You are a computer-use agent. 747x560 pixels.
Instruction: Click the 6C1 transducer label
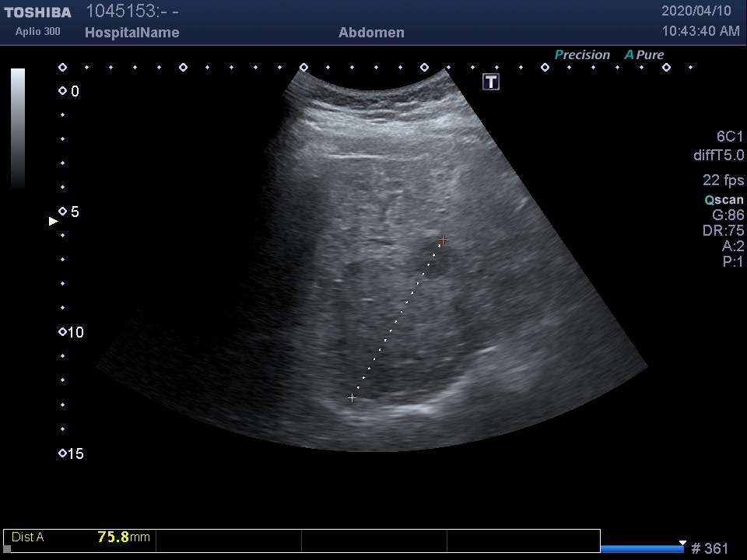[729, 137]
